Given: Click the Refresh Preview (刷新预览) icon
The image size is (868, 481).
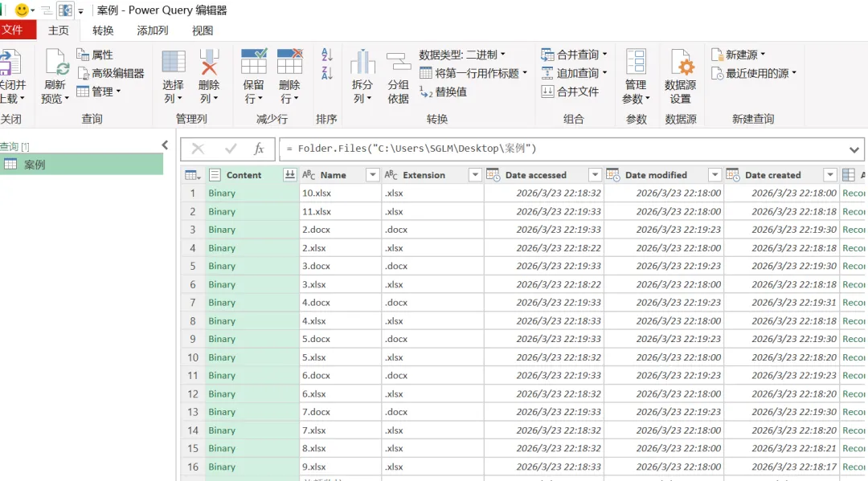Looking at the screenshot, I should pos(56,63).
